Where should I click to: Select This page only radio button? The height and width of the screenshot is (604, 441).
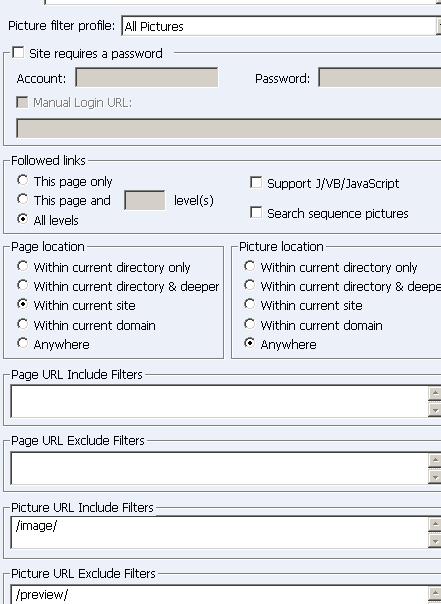22,180
